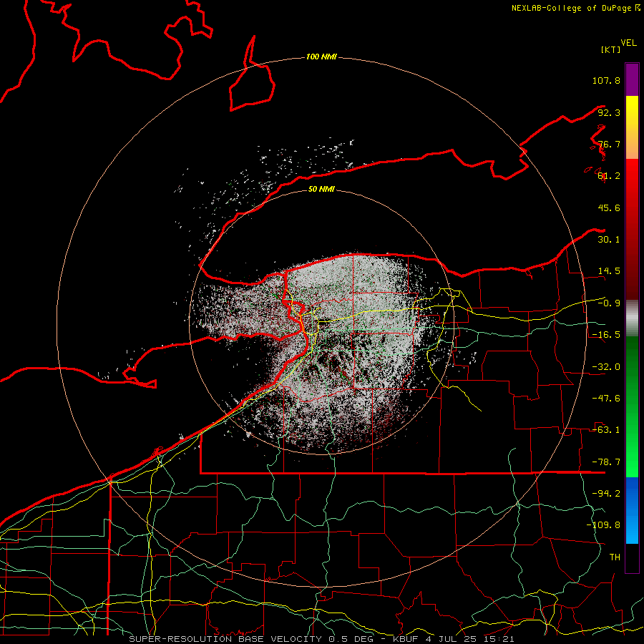Click the -0.9 velocity scale value

pyautogui.click(x=609, y=303)
